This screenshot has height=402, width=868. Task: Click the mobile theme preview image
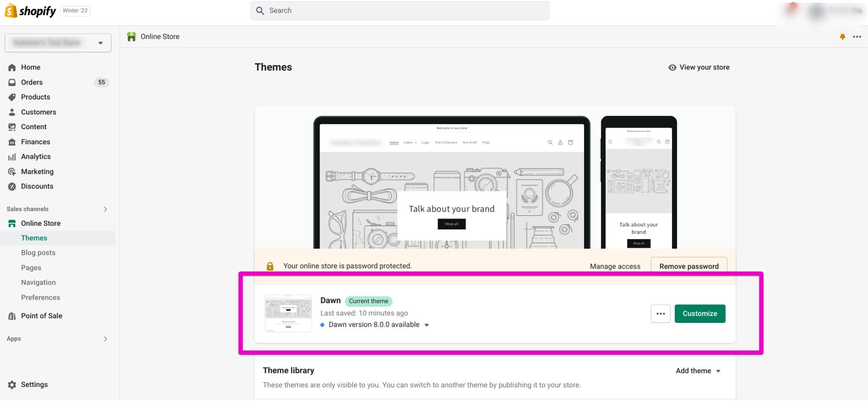point(639,182)
